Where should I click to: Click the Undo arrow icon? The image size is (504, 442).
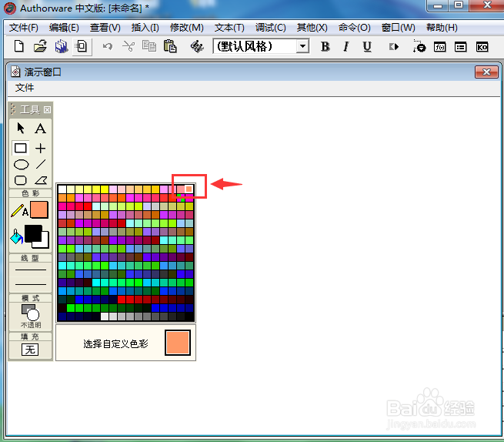108,47
